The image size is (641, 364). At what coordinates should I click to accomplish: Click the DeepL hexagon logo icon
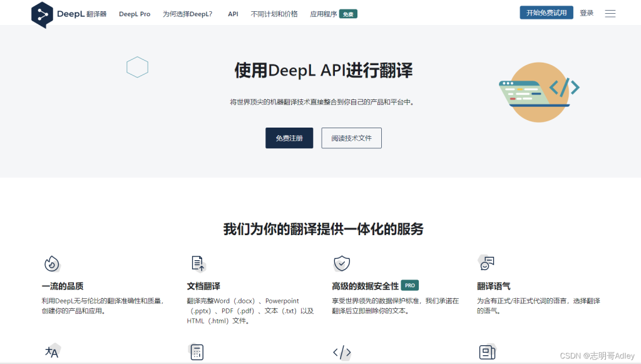(x=41, y=13)
